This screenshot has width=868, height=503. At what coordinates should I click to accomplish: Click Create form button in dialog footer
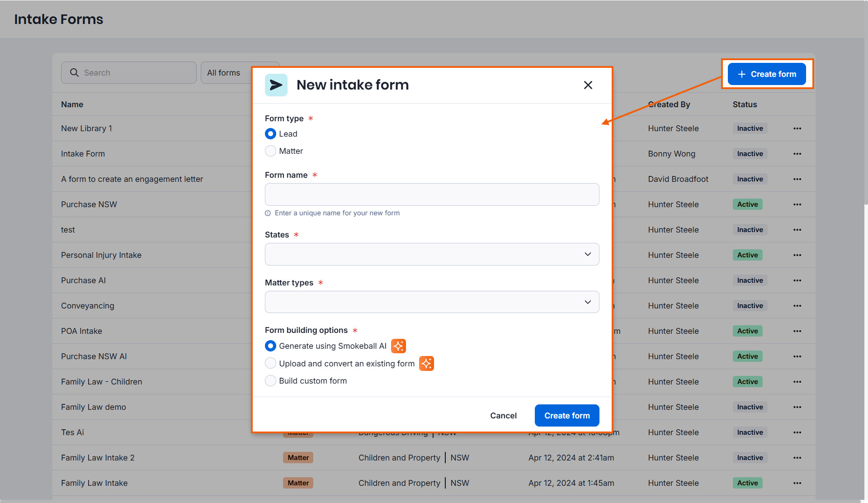pos(567,416)
